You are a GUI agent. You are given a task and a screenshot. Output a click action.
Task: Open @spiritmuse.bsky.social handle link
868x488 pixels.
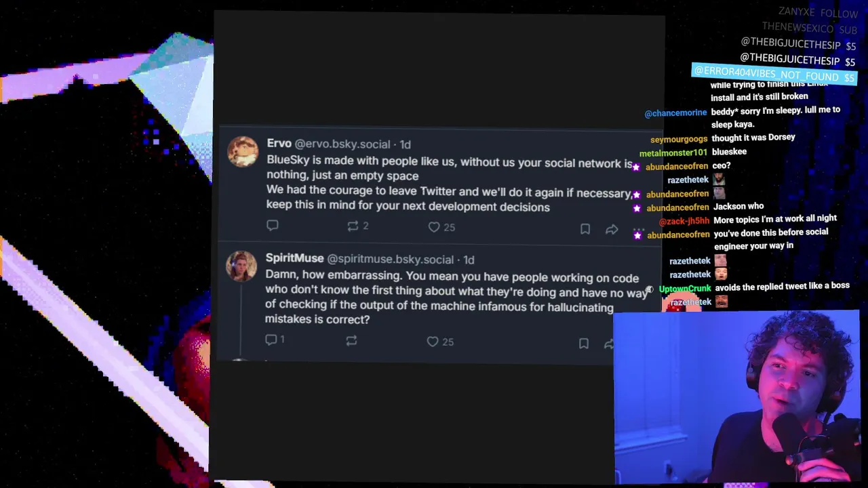[x=390, y=260]
